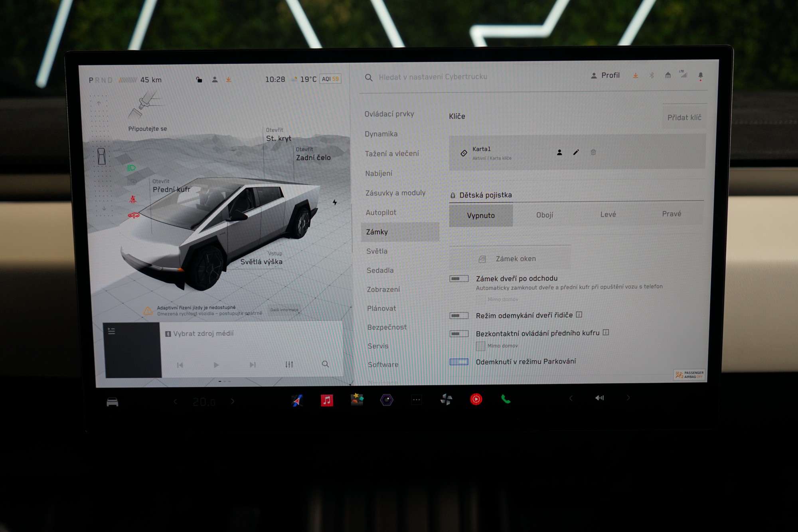Screen dimensions: 798x532
Task: Open the Autopilot settings menu item
Action: point(381,212)
